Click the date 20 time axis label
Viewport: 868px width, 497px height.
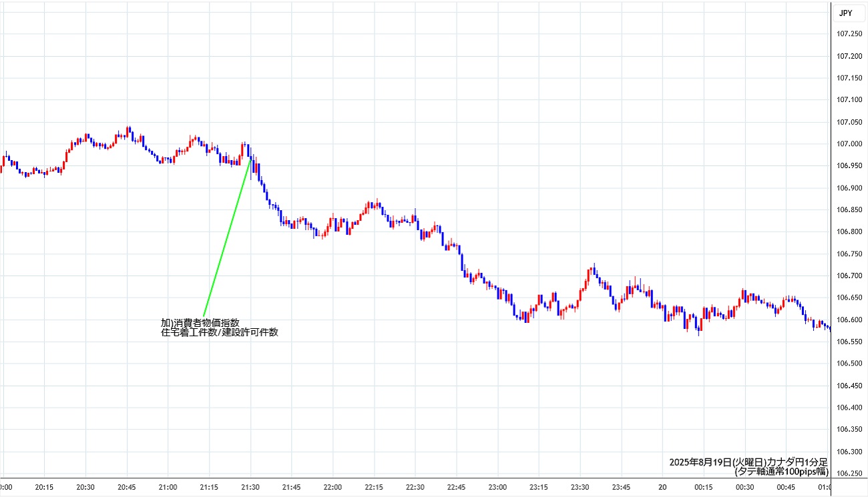click(662, 488)
